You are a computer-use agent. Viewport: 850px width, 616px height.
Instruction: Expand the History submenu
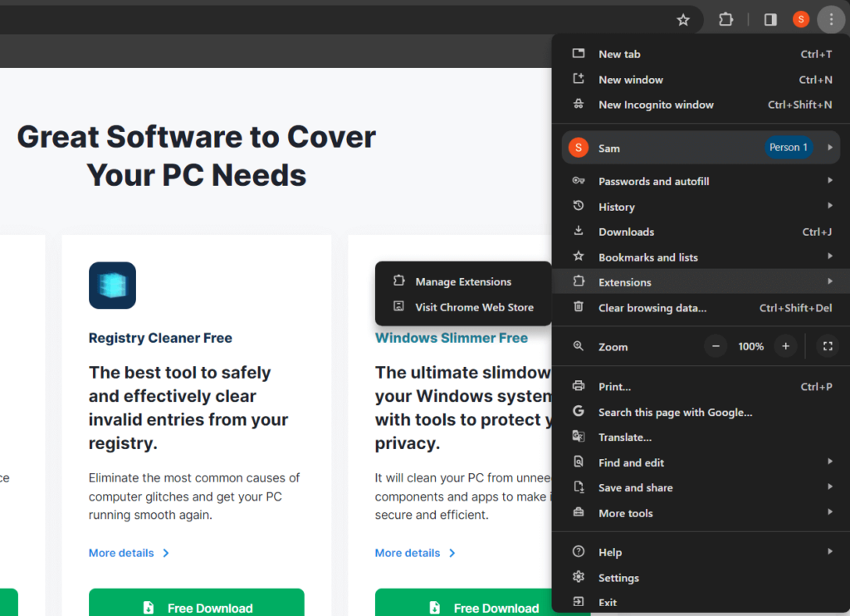617,207
